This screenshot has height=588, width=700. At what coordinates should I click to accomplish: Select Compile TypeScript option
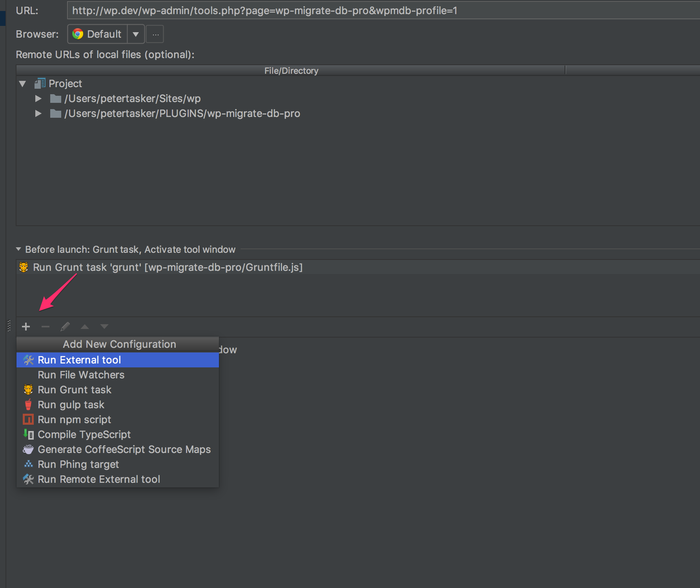pyautogui.click(x=118, y=435)
